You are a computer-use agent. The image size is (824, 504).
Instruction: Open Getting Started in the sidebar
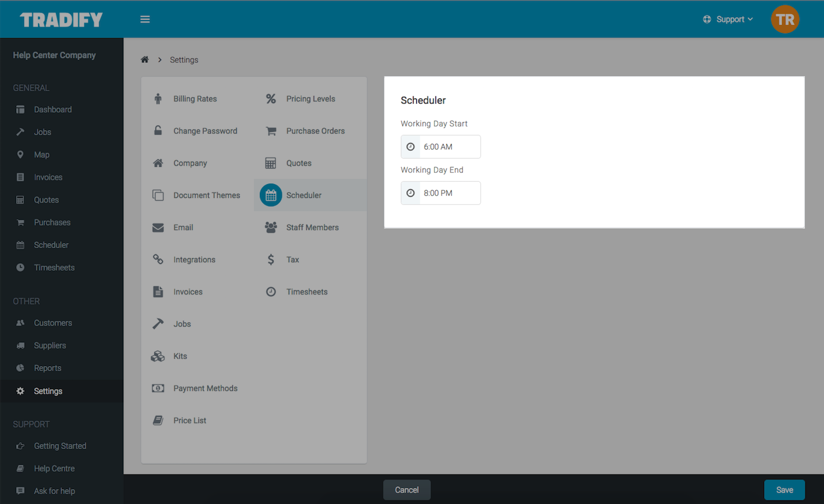61,446
